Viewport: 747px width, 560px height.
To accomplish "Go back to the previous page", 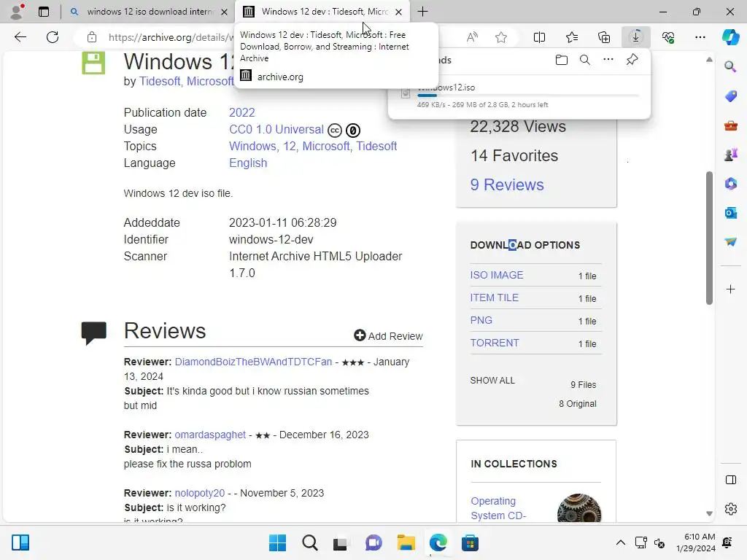I will [x=20, y=37].
